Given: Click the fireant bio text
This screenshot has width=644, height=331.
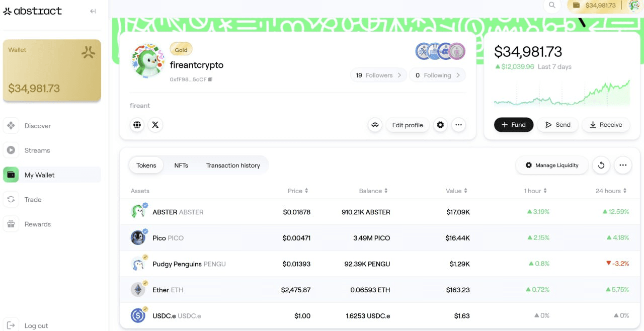Looking at the screenshot, I should click(140, 106).
